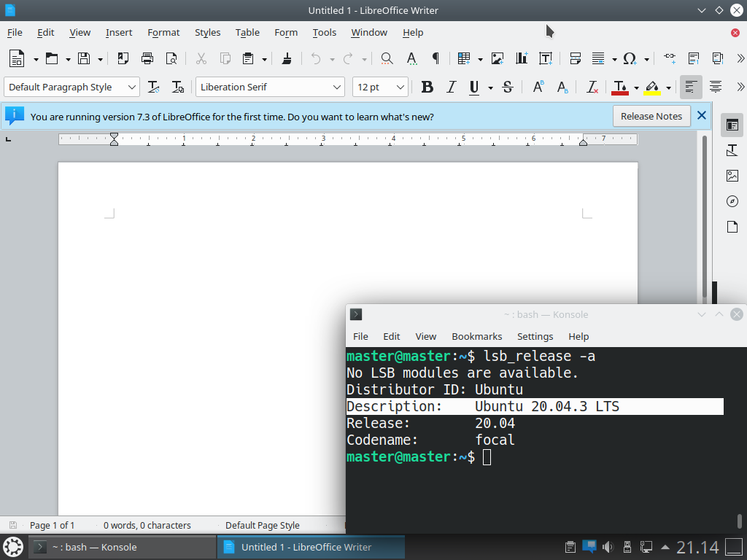Expand Font Name dropdown
The image size is (747, 560).
click(337, 87)
